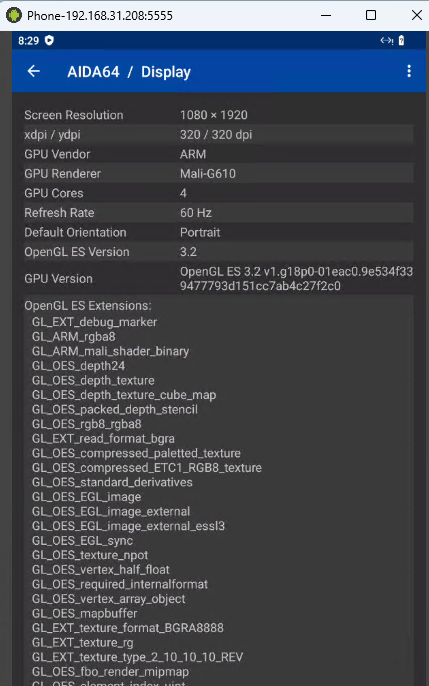Select the Screen Resolution row

218,115
